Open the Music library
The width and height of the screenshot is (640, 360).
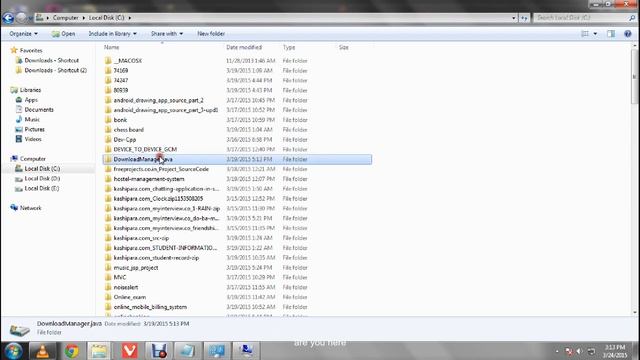[x=32, y=120]
